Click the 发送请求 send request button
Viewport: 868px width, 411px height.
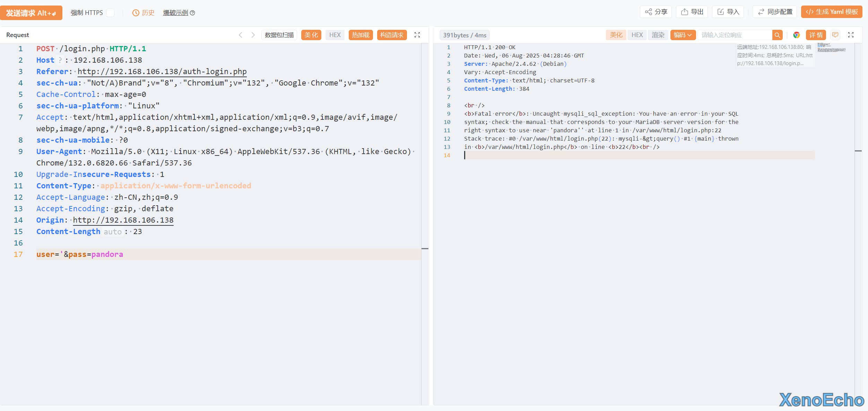(31, 13)
